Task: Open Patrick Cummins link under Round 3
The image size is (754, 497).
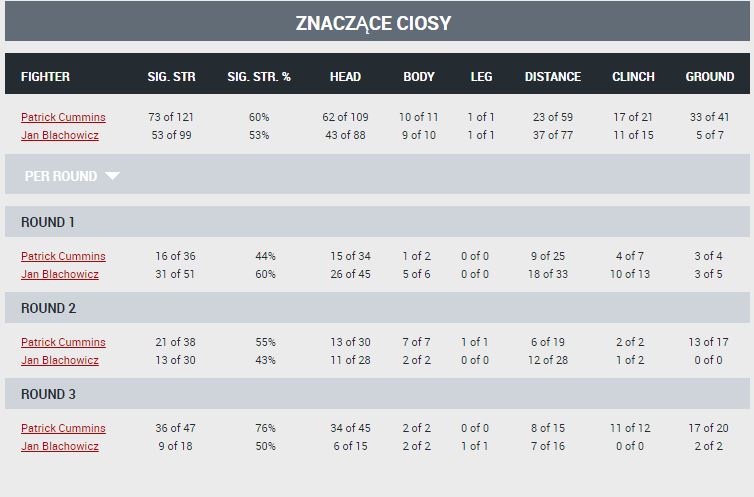Action: (x=63, y=428)
